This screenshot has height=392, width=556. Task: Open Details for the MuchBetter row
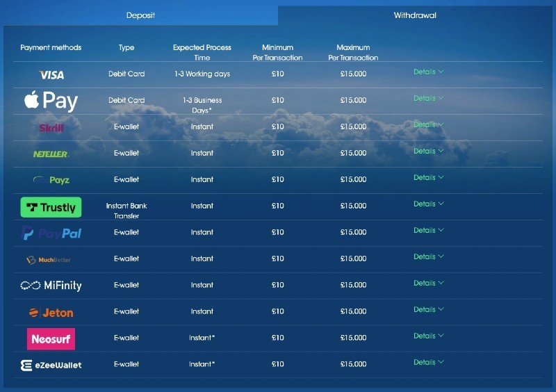pyautogui.click(x=428, y=256)
